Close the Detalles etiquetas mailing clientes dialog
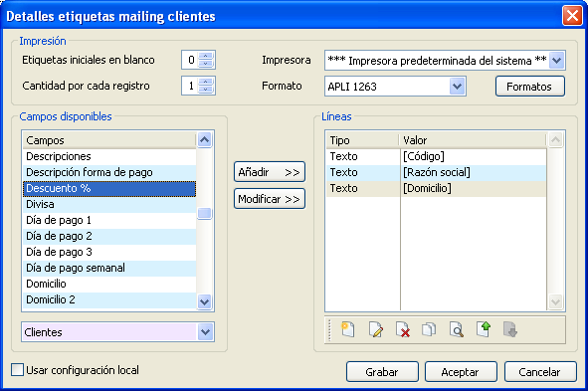The image size is (588, 391). [x=572, y=16]
